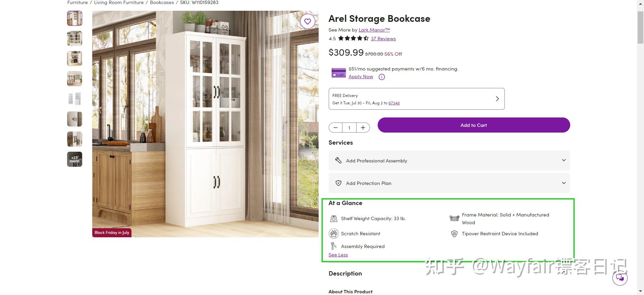Image resolution: width=644 pixels, height=295 pixels.
Task: Increase quantity using the plus stepper
Action: 363,128
